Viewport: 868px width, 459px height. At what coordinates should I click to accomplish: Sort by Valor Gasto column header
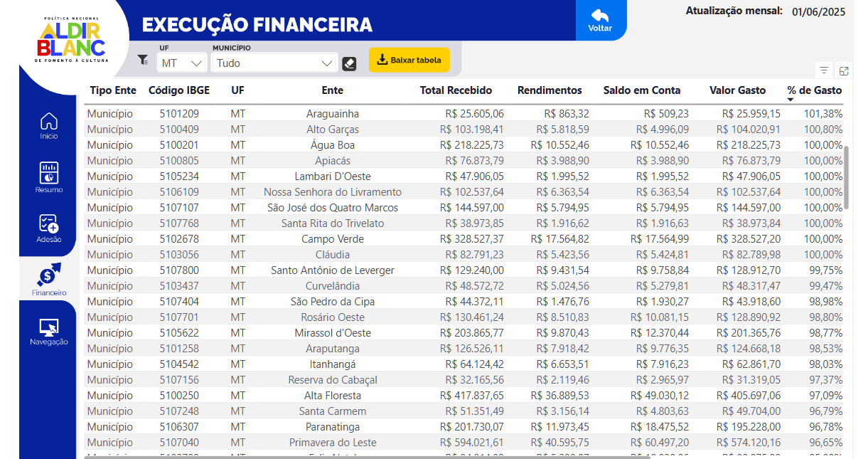click(x=737, y=90)
